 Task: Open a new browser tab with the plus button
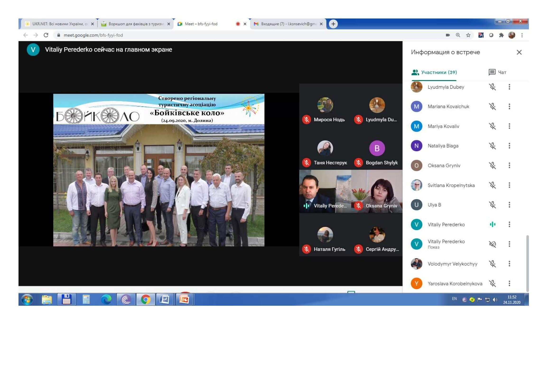point(333,24)
